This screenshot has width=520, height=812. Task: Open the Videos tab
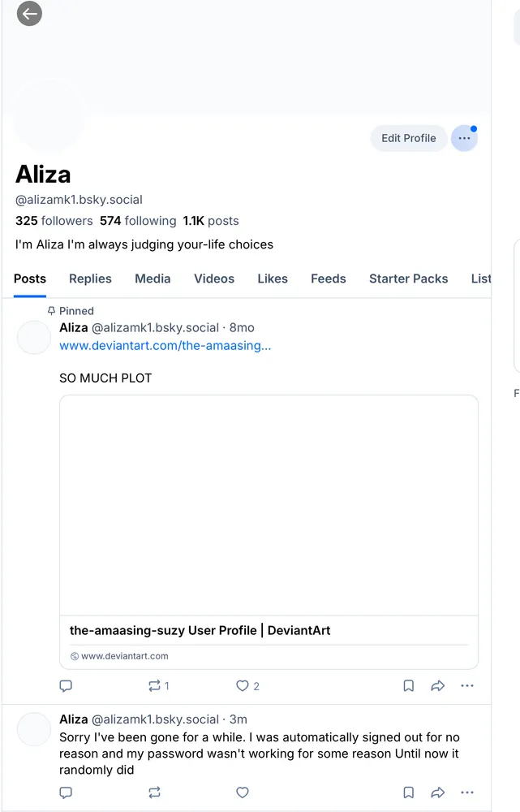[214, 279]
